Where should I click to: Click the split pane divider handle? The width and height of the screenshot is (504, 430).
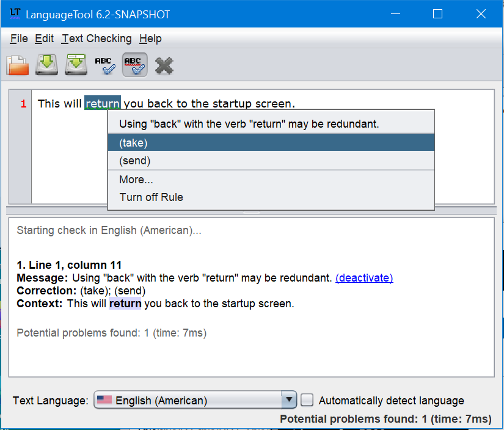click(251, 212)
